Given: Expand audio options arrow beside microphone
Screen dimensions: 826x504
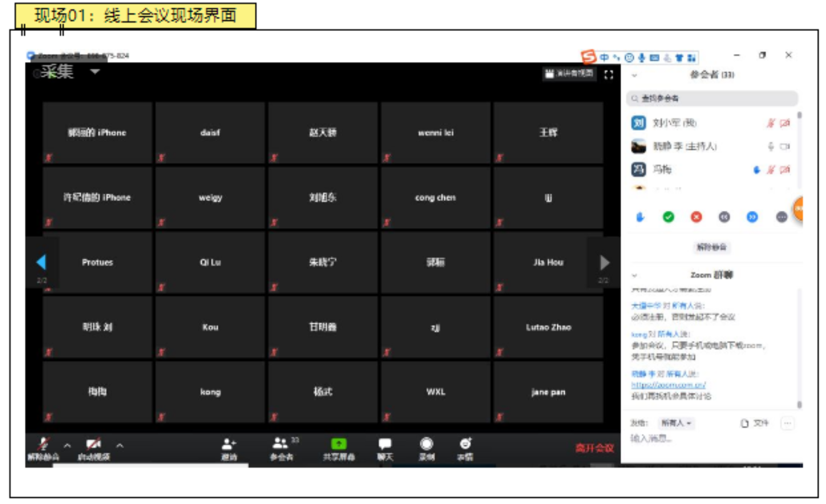Looking at the screenshot, I should [67, 446].
